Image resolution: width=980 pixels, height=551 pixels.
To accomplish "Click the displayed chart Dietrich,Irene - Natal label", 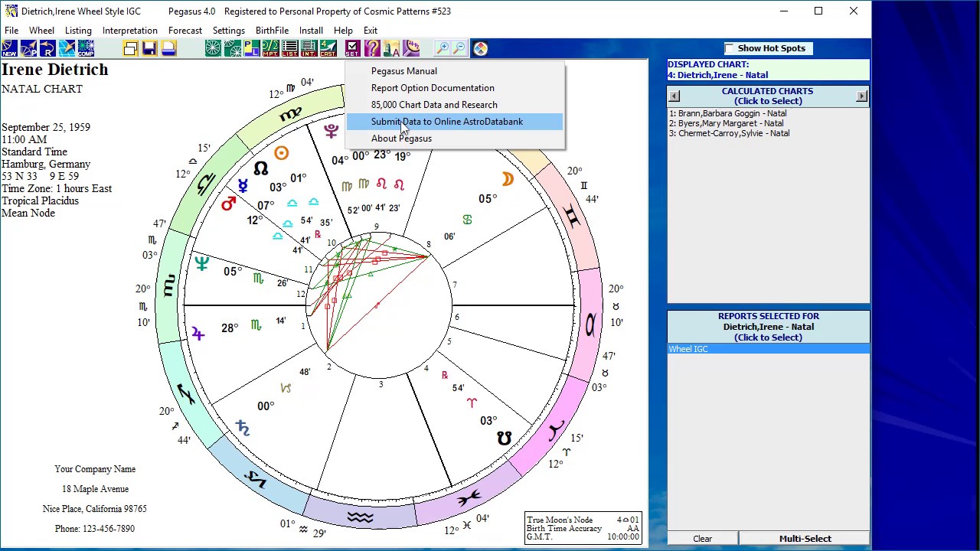I will (717, 75).
